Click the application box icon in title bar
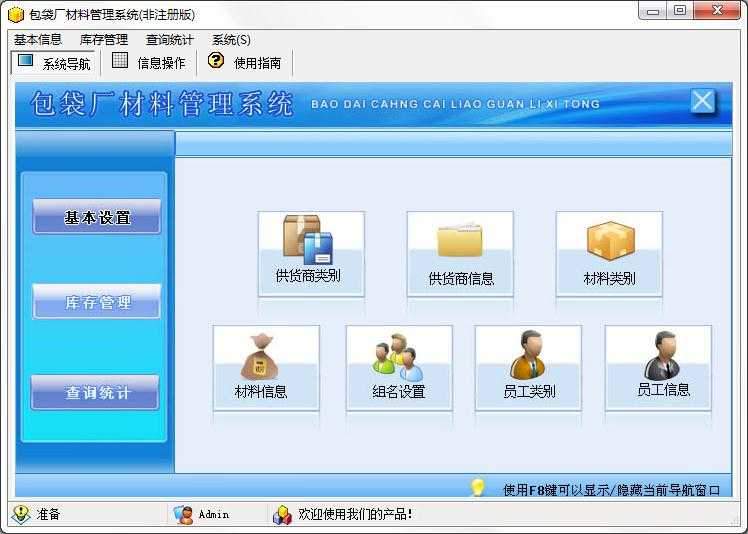This screenshot has width=748, height=534. click(16, 15)
